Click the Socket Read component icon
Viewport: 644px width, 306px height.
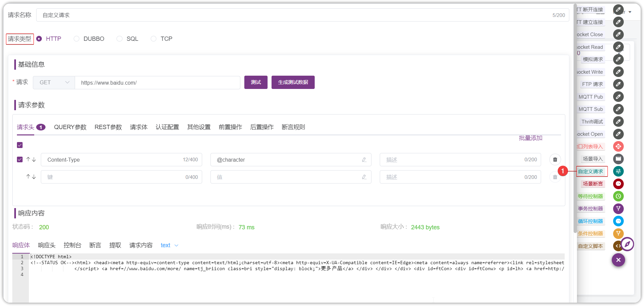click(x=618, y=47)
